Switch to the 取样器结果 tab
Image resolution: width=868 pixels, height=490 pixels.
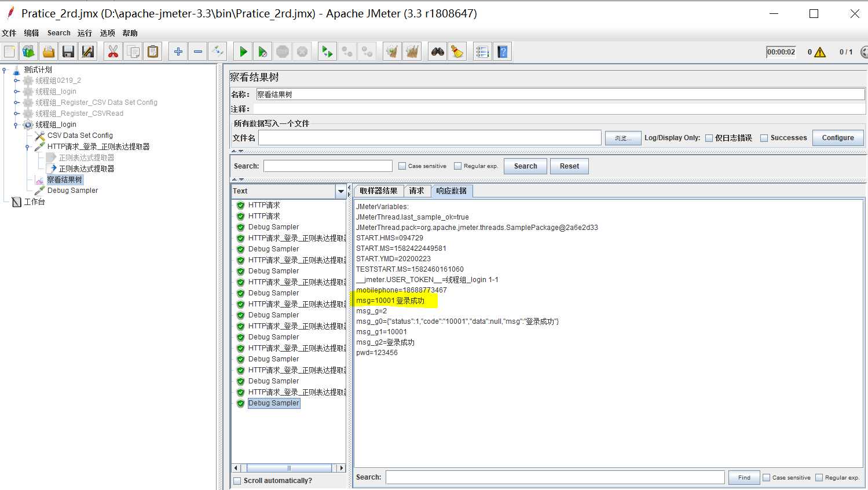click(x=379, y=191)
